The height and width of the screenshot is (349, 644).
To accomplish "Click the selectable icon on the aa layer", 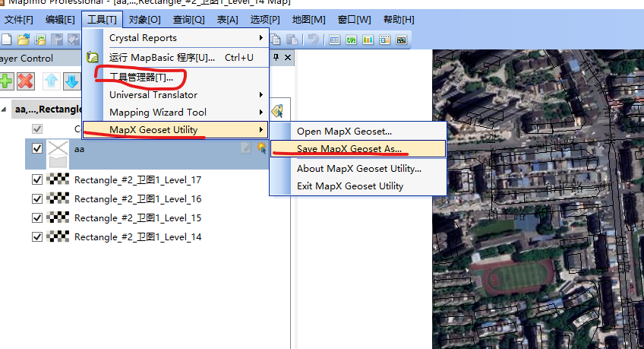I will pyautogui.click(x=261, y=148).
